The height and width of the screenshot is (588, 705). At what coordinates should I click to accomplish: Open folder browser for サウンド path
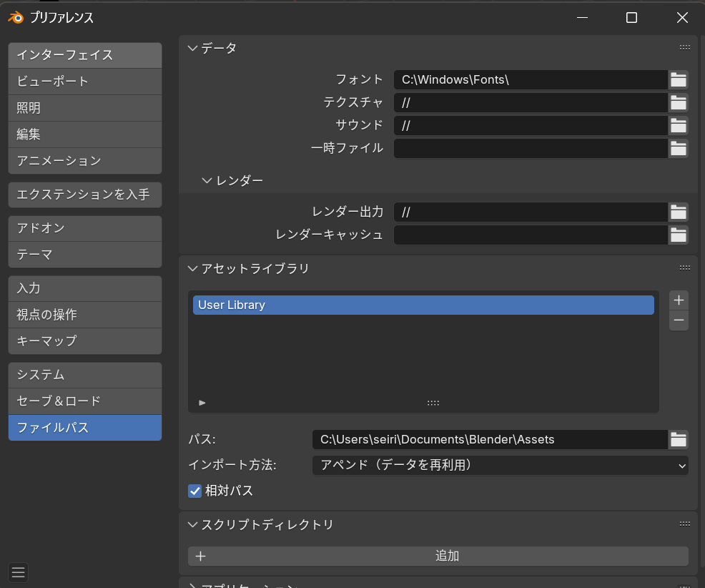[x=678, y=125]
